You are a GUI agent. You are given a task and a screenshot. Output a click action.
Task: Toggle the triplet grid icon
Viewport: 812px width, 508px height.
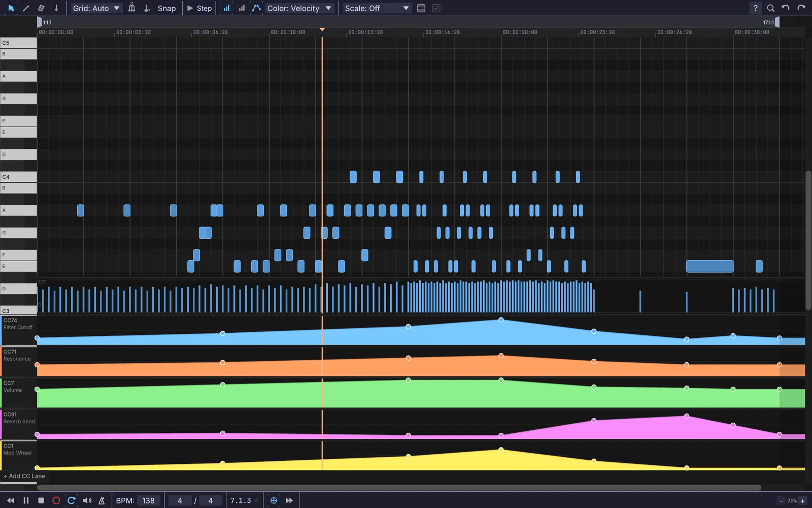(132, 8)
